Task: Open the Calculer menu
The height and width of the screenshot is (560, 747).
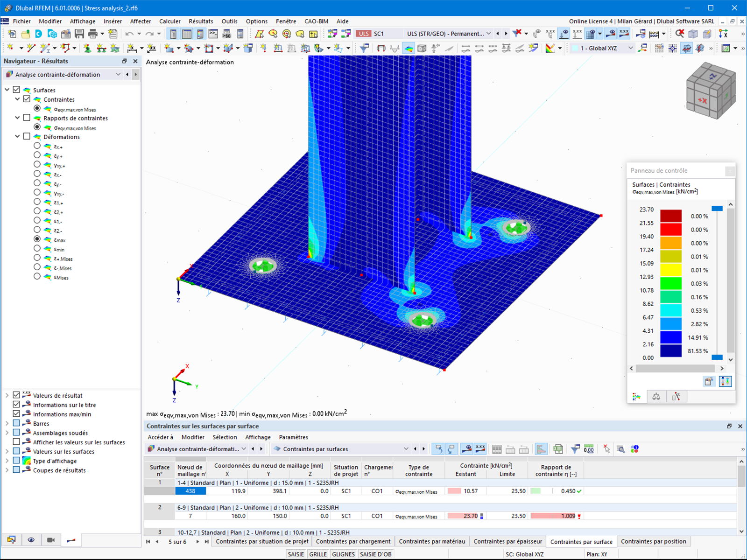Action: (x=169, y=21)
